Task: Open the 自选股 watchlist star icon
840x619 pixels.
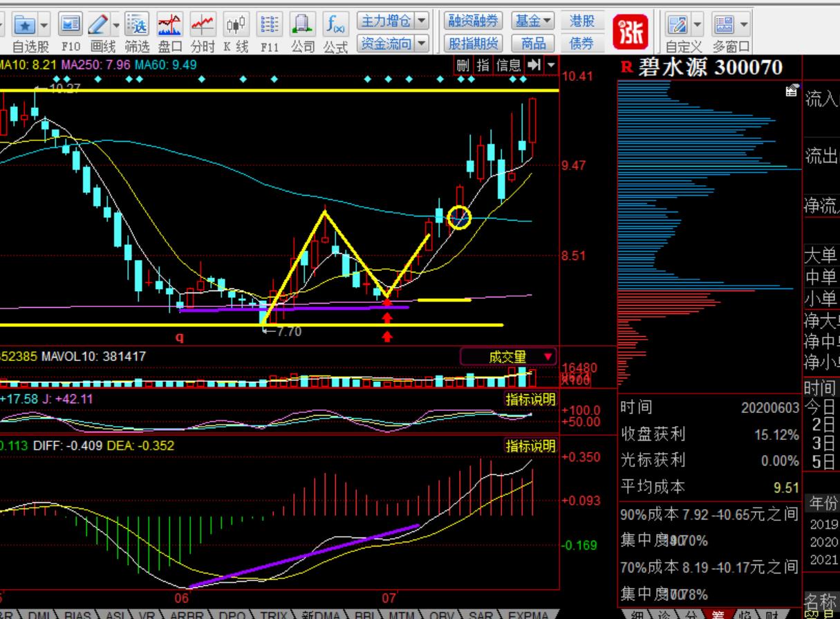Action: (26, 26)
